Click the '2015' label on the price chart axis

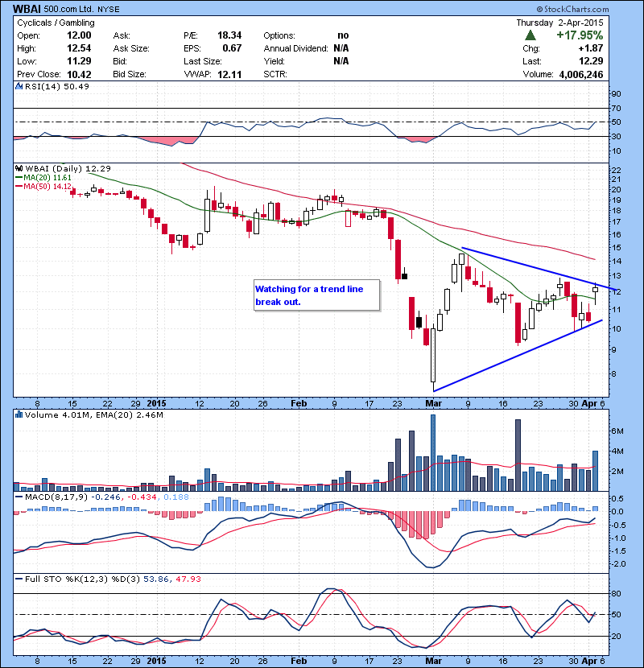coord(156,403)
